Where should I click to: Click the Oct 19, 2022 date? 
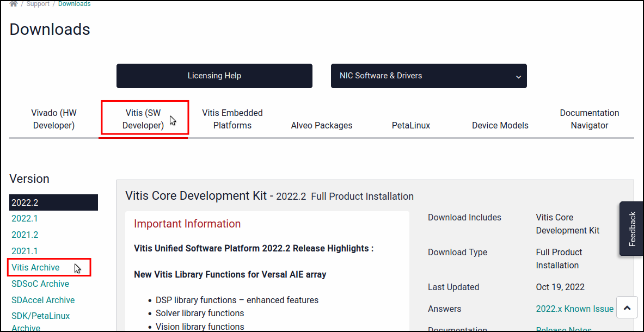coord(560,287)
